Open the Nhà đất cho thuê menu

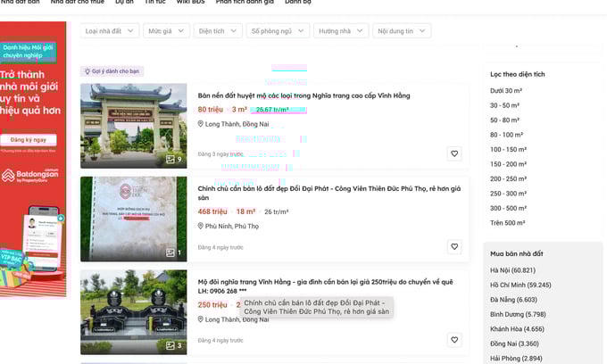(78, 2)
